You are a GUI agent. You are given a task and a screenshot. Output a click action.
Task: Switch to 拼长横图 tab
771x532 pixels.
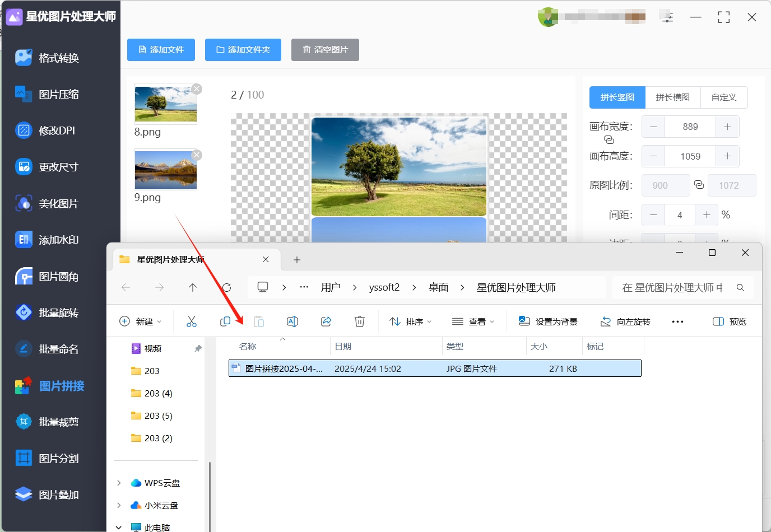pos(673,97)
